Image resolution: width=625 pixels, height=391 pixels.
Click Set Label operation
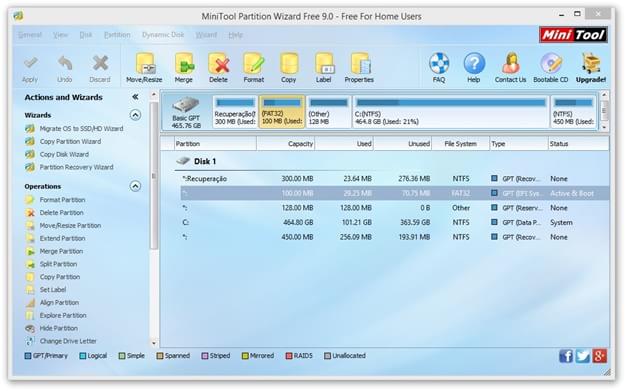tap(53, 290)
